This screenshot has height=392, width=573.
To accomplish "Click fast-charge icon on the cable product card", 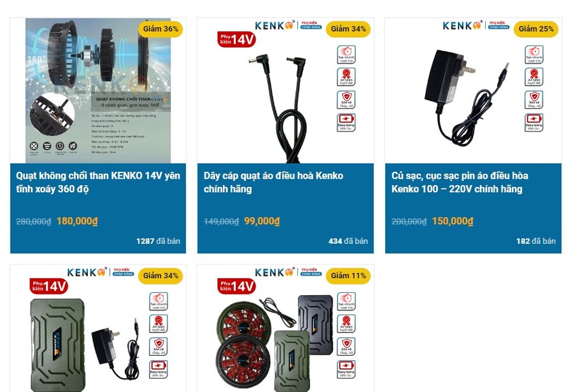I will point(346,55).
